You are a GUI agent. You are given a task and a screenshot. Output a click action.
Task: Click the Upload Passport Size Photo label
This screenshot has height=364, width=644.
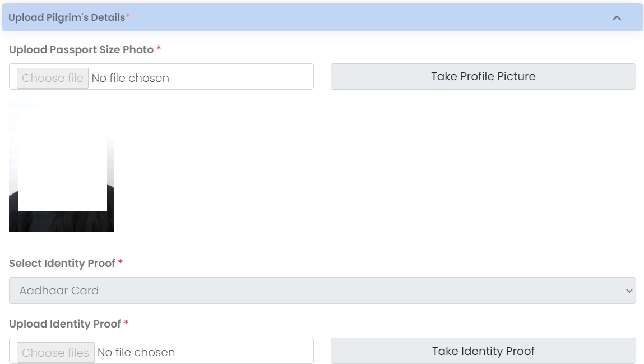click(81, 50)
